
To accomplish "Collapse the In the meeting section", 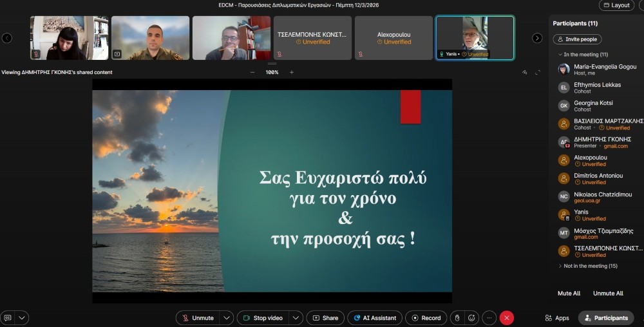I will (559, 55).
